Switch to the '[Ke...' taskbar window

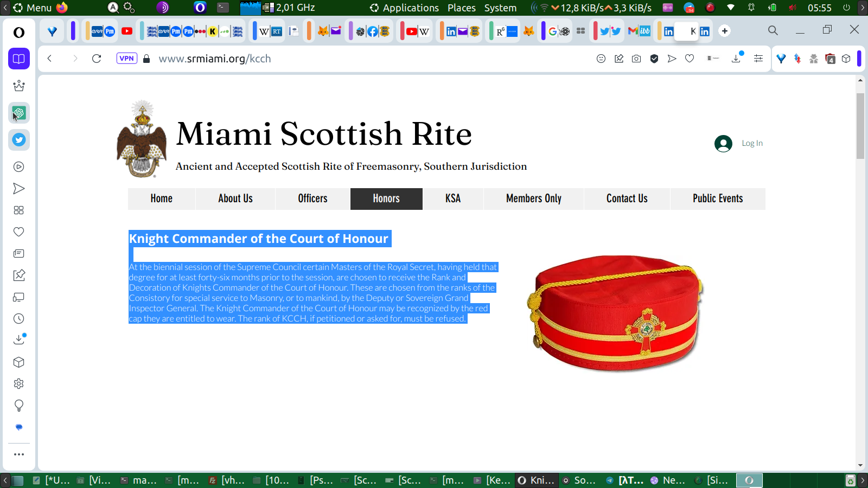pos(492,480)
